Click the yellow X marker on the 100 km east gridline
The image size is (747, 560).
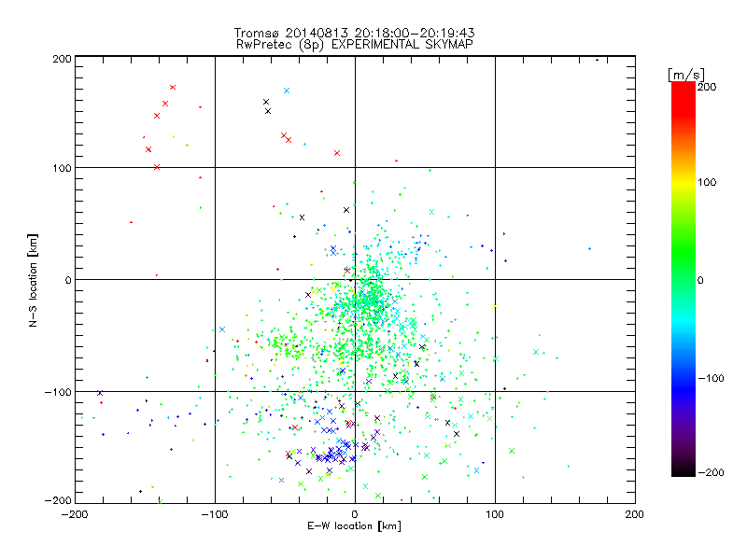point(495,306)
